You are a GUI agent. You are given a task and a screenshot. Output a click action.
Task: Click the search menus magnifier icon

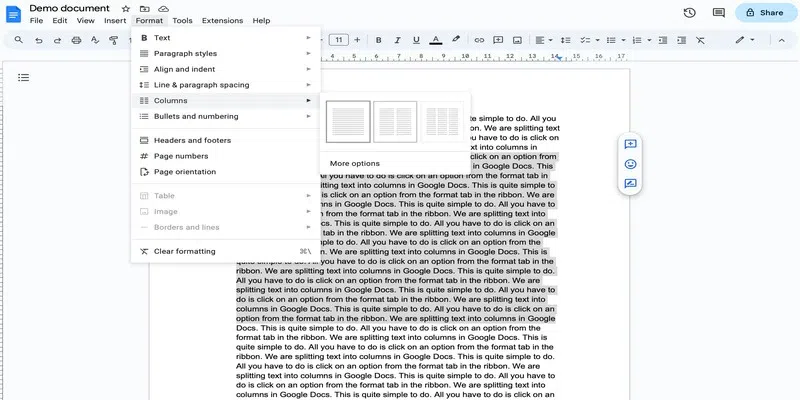click(19, 40)
